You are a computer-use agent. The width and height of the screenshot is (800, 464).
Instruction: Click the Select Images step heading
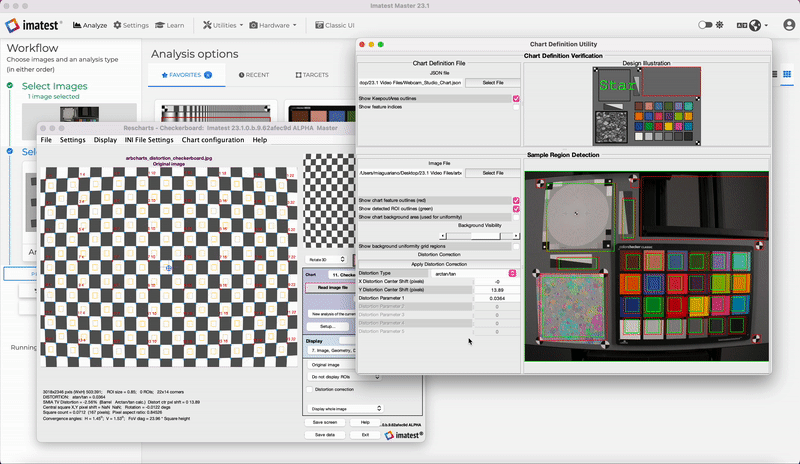point(55,86)
